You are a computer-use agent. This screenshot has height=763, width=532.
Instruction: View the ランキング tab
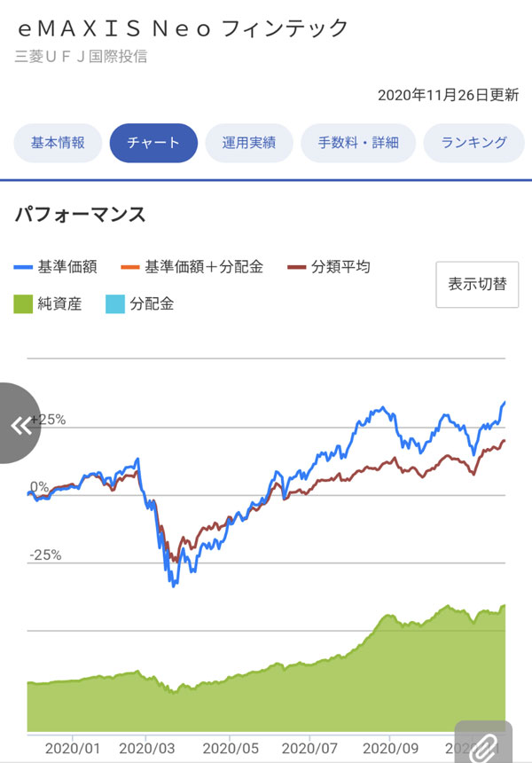tap(474, 143)
